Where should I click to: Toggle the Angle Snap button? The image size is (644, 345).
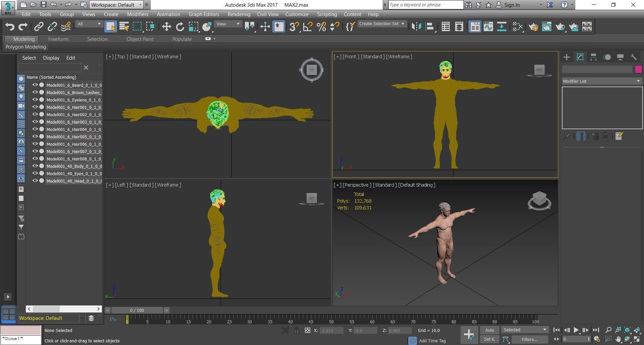(x=308, y=27)
